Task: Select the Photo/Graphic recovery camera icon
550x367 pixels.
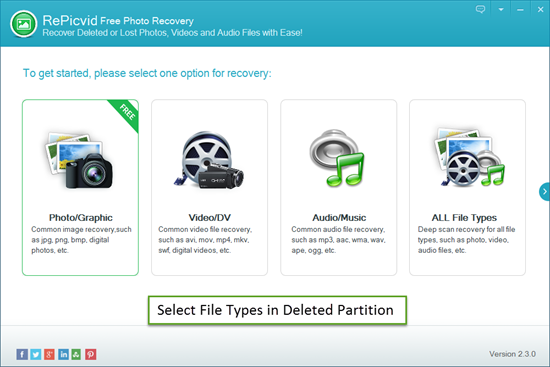Action: 79,161
